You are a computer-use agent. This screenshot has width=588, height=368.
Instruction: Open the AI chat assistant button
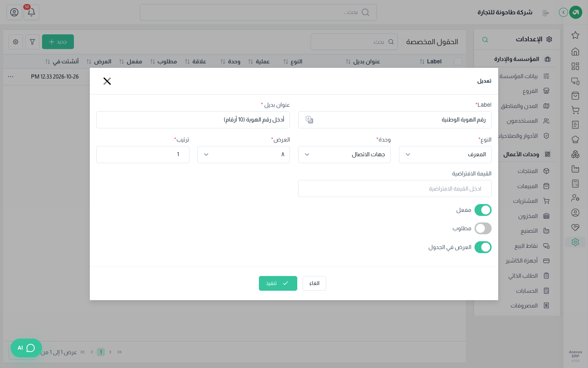[x=26, y=348]
